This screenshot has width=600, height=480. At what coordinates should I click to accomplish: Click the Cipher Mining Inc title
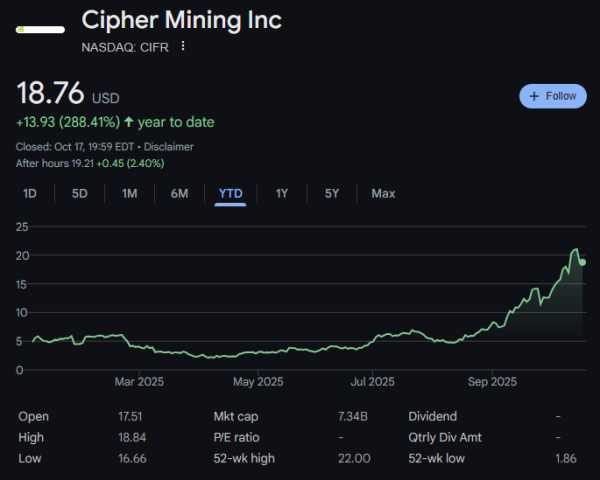(x=181, y=20)
